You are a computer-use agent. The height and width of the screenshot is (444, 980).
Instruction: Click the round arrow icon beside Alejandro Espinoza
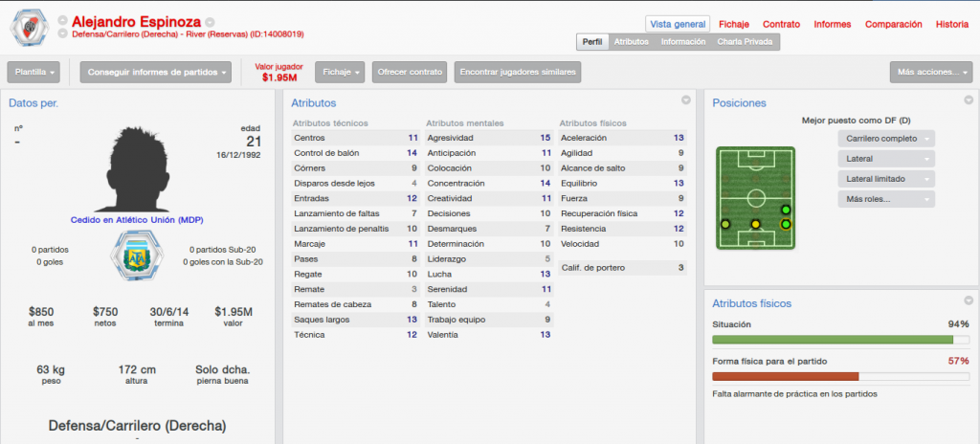[x=210, y=22]
